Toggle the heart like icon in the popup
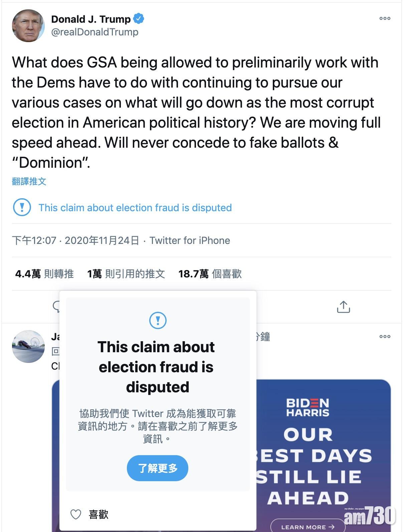 (76, 514)
